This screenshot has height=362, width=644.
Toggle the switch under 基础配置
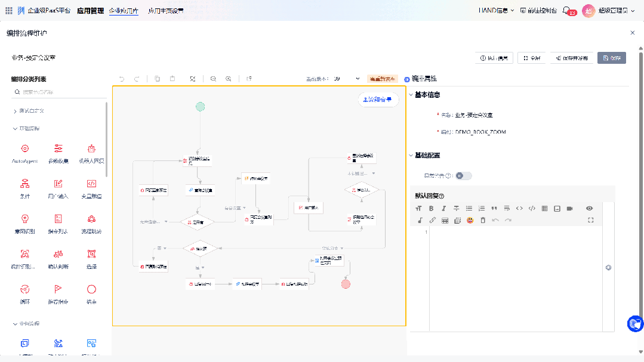click(x=463, y=175)
